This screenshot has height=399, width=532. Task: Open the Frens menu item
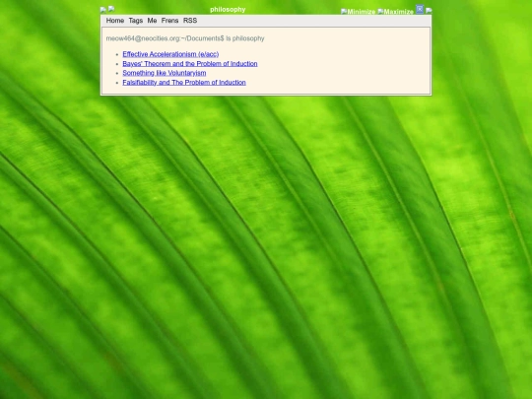170,21
